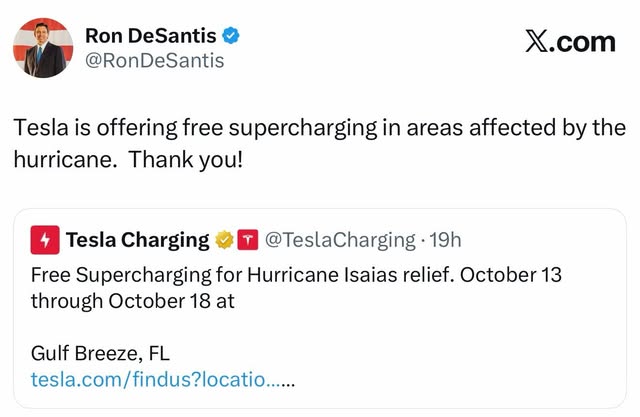
Task: Open Ron DeSantis profile picture
Action: click(43, 48)
